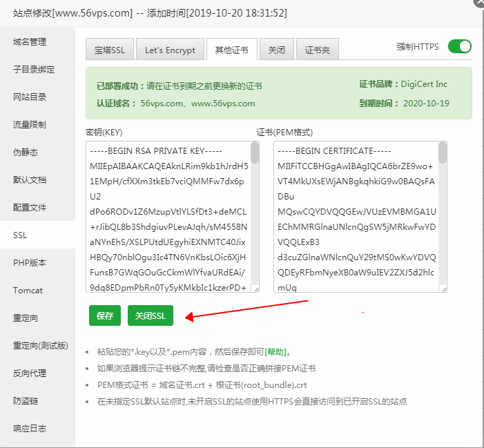Toggle the 强制HTTPS switch
484x448 pixels.
point(459,46)
